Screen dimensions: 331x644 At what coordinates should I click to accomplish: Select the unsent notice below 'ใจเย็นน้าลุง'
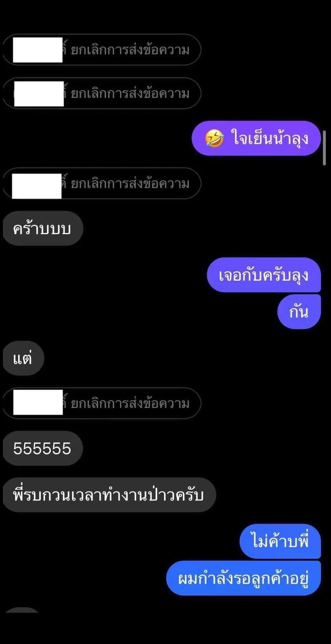(x=102, y=184)
